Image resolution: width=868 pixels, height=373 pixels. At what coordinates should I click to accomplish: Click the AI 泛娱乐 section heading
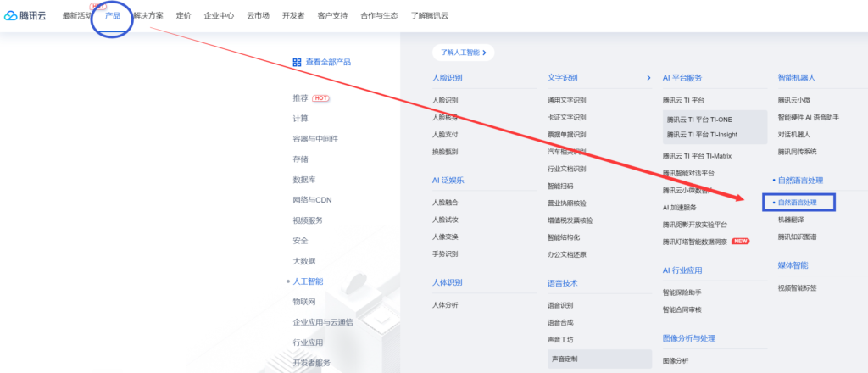click(x=448, y=181)
